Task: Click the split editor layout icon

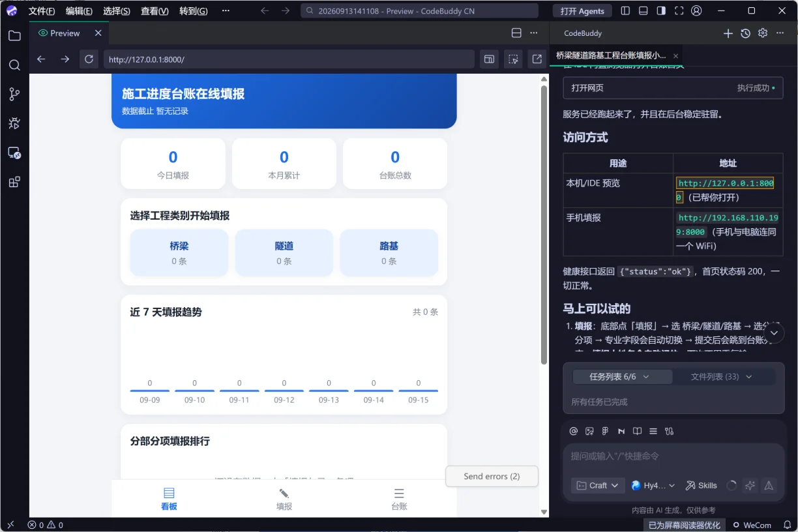Action: point(516,33)
